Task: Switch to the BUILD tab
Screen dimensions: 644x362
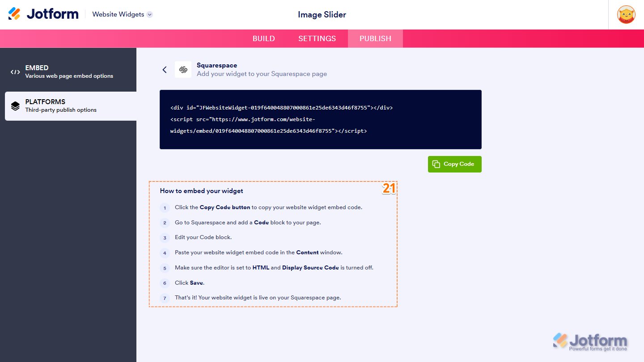Action: point(264,38)
